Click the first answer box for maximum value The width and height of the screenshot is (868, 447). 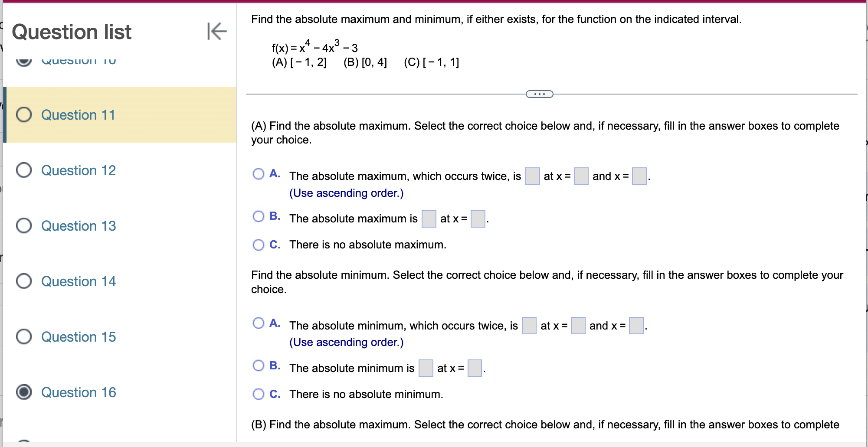pyautogui.click(x=533, y=176)
